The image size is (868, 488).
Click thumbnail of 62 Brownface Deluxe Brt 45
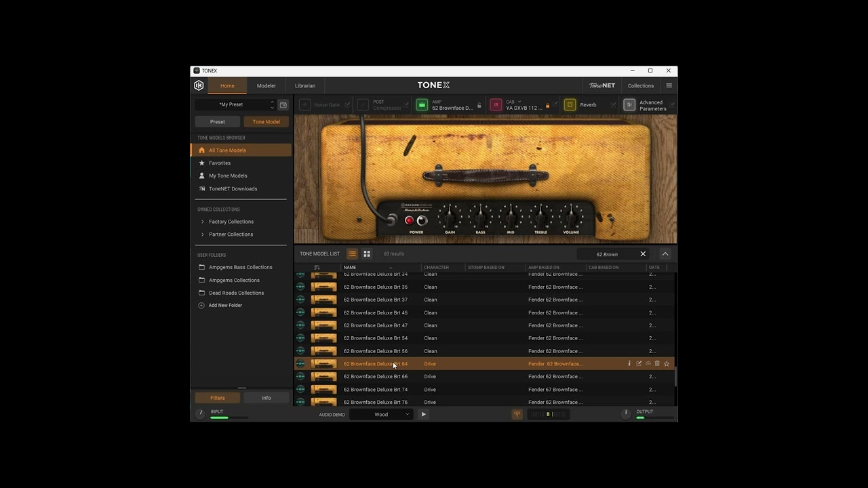[x=323, y=312]
